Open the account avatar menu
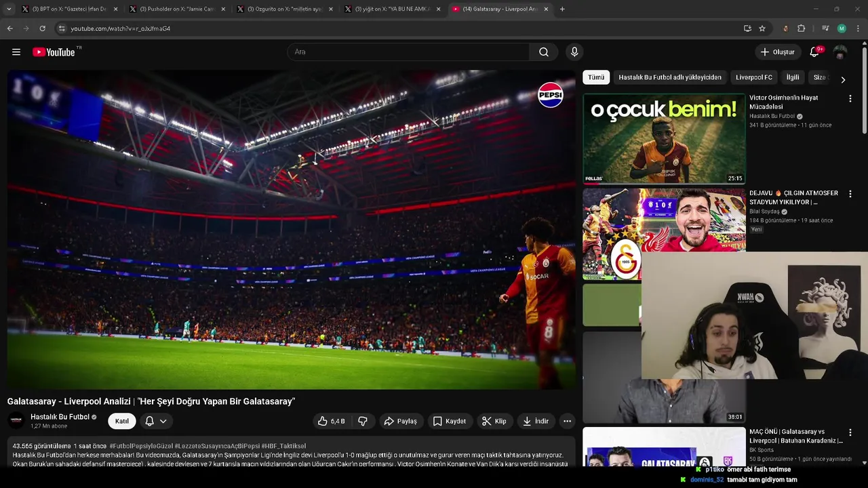This screenshot has height=488, width=868. 840,52
